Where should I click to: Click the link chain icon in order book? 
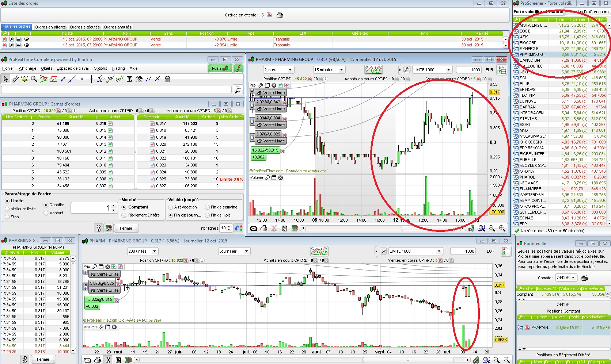tap(99, 228)
